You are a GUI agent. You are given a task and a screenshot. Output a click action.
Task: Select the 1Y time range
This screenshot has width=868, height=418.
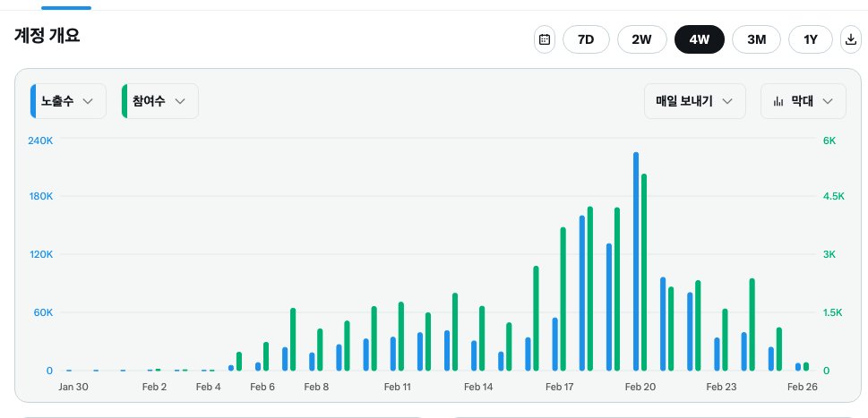pyautogui.click(x=811, y=39)
